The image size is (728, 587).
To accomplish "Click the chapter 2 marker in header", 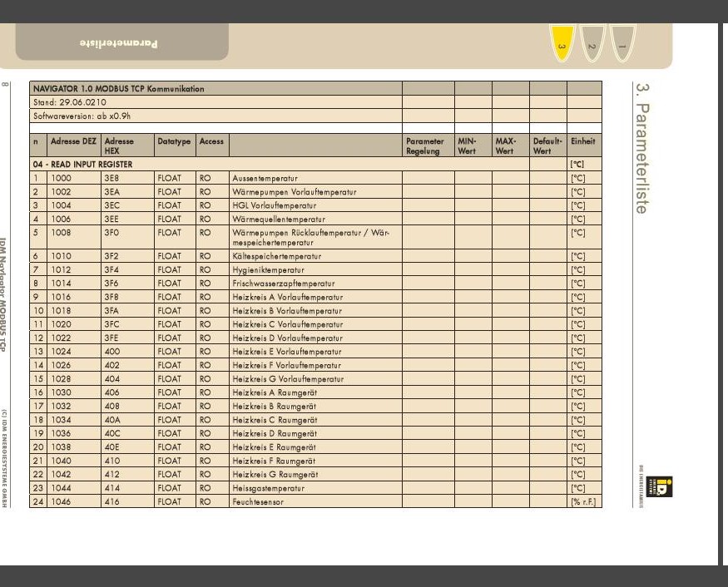I will [x=592, y=42].
